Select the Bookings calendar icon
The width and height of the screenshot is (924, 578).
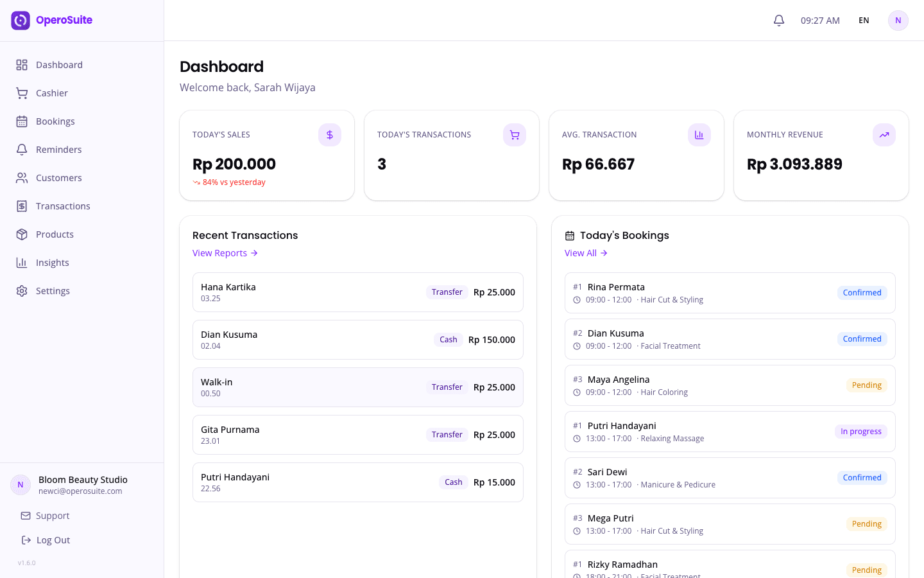click(x=22, y=121)
